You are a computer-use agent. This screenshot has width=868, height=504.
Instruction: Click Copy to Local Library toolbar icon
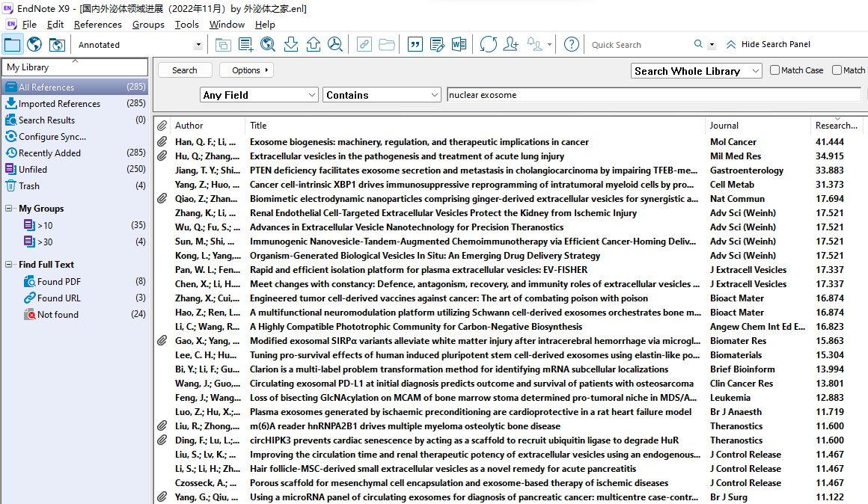click(223, 44)
